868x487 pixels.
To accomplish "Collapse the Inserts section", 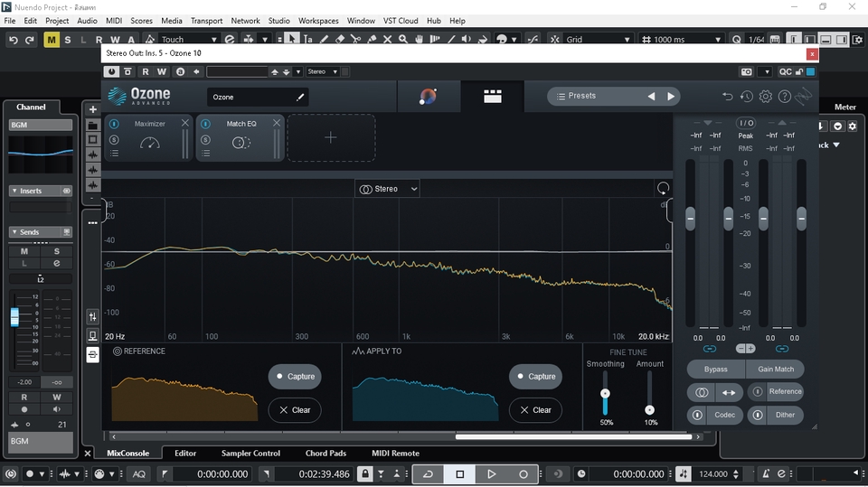I will [14, 191].
